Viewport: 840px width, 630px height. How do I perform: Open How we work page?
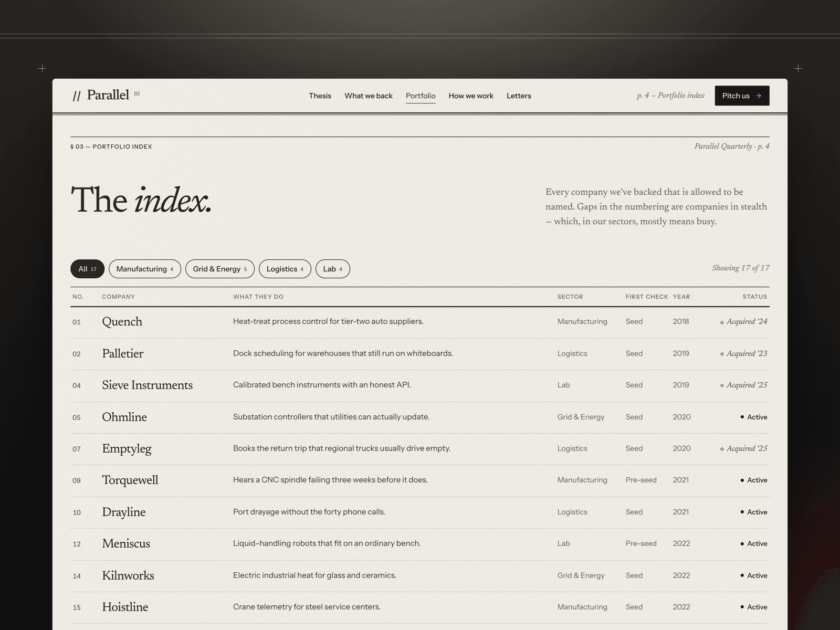[x=471, y=96]
